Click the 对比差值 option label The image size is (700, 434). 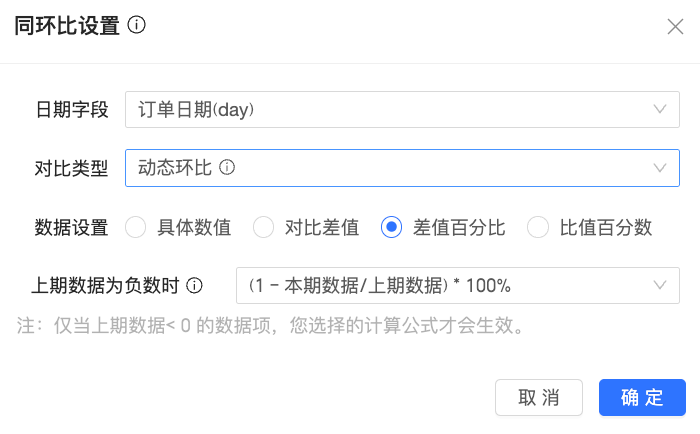322,227
